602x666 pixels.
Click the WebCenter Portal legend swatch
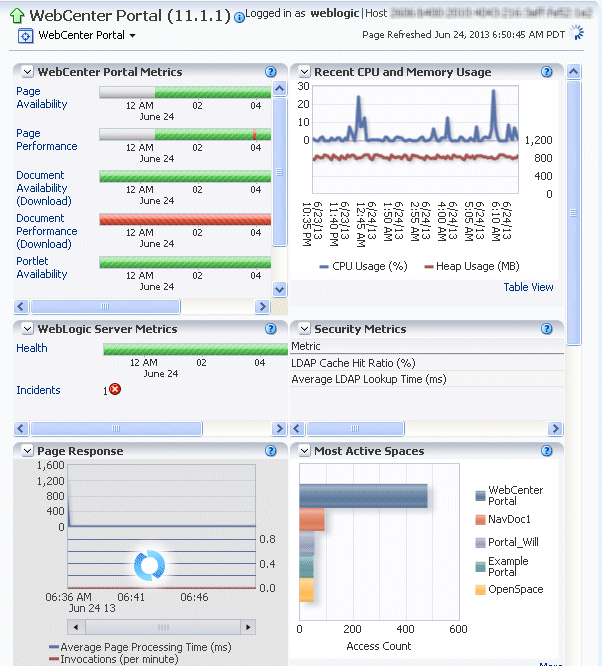pos(480,496)
